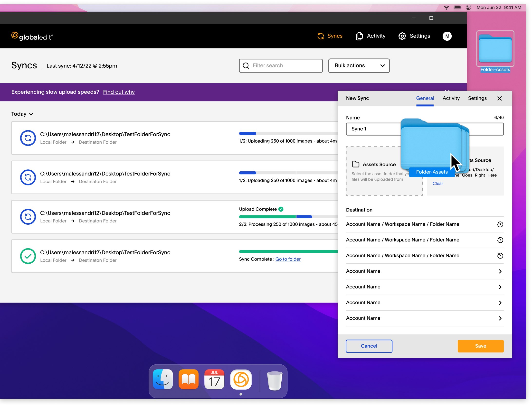Click the orange Save button

coord(480,346)
